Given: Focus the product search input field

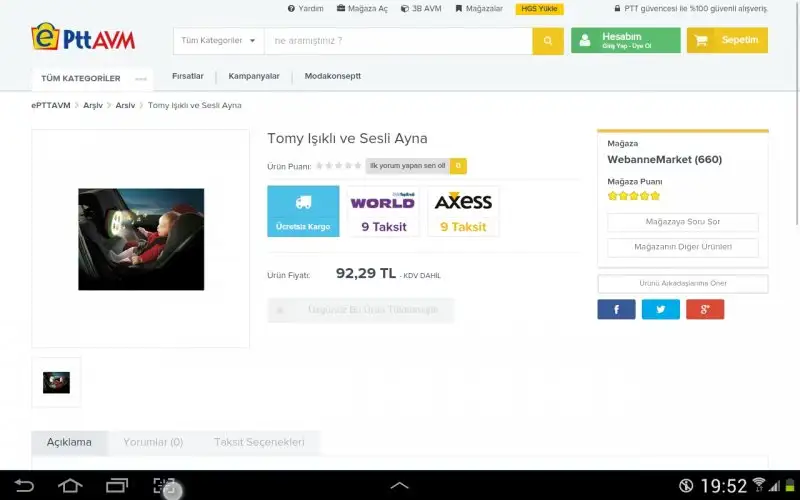Looking at the screenshot, I should tap(397, 41).
